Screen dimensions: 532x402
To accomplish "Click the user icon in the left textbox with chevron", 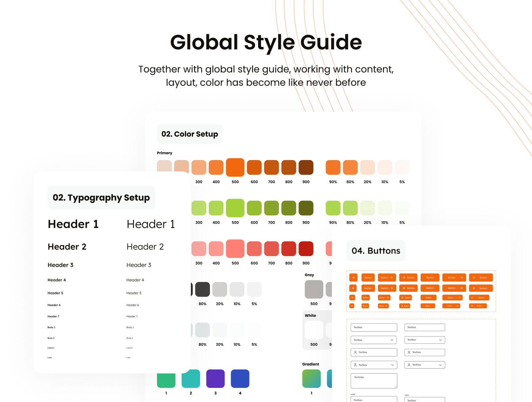I will click(x=355, y=365).
